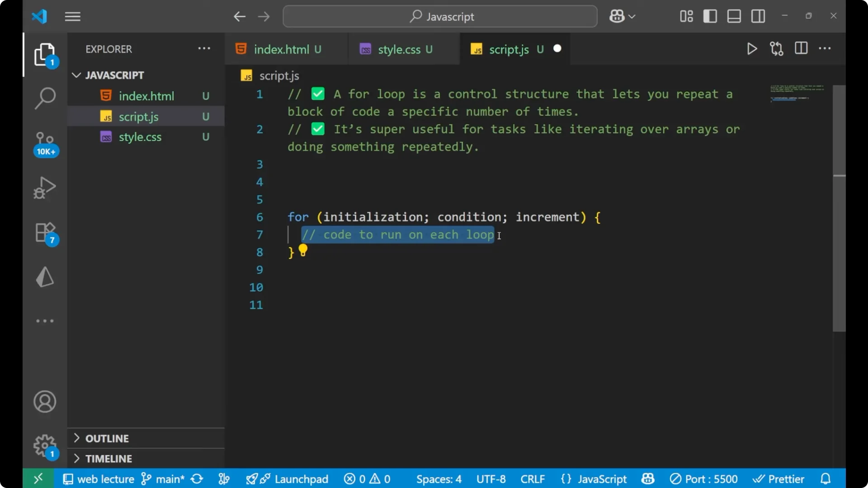Open Copilot from the status bar icon
868x488 pixels.
tap(647, 479)
